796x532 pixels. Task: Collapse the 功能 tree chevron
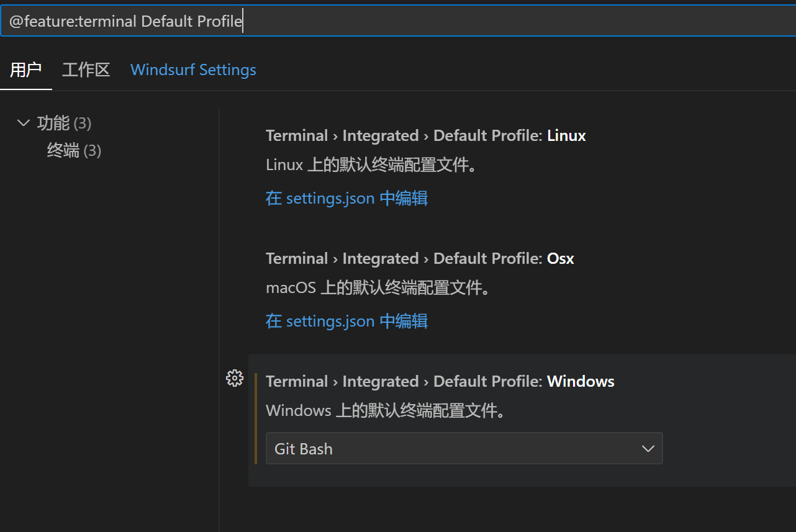click(24, 123)
